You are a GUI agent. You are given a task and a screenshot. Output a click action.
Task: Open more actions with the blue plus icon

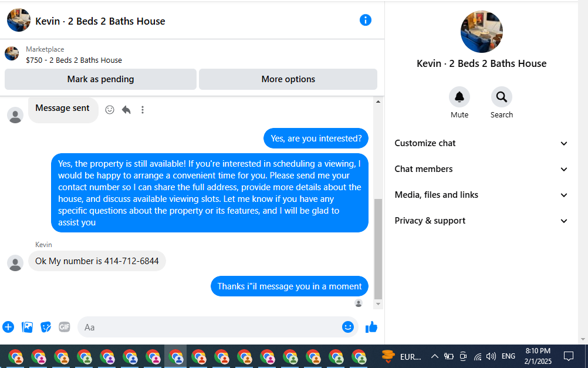click(x=8, y=327)
